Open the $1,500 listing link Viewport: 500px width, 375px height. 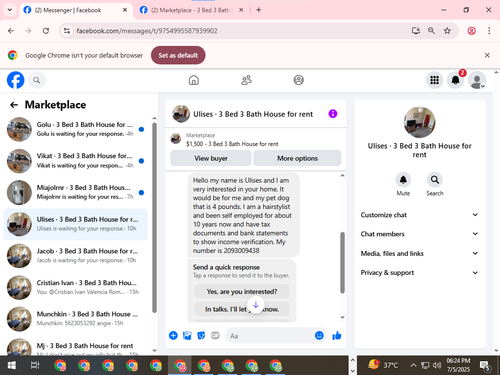232,144
